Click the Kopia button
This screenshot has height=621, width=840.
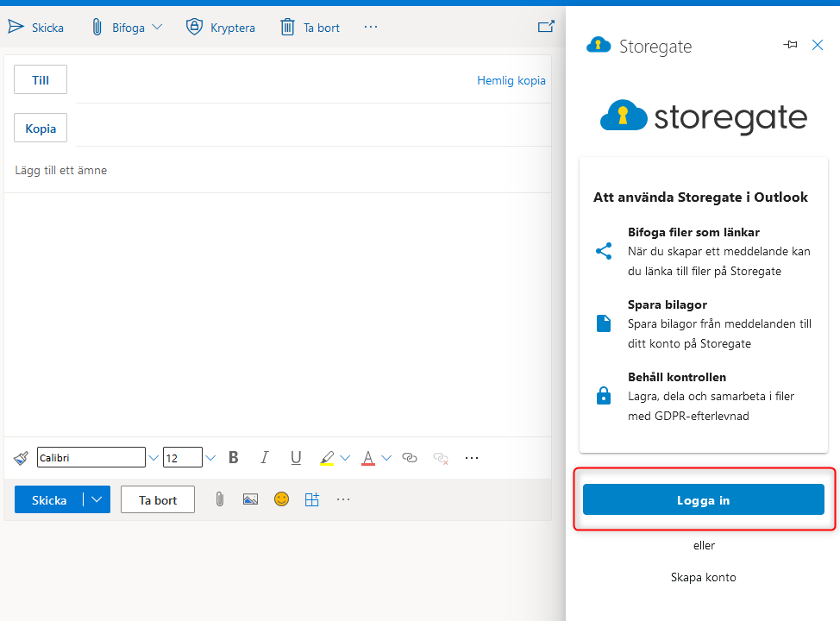point(41,128)
